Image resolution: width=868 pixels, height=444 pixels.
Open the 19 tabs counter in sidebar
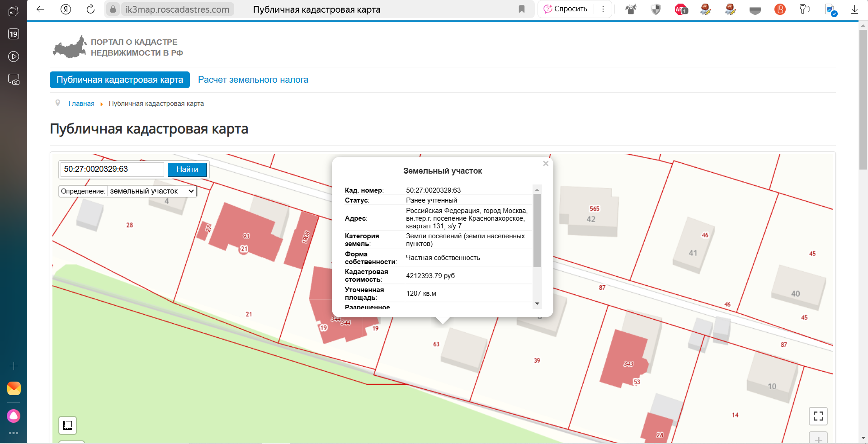click(x=14, y=34)
